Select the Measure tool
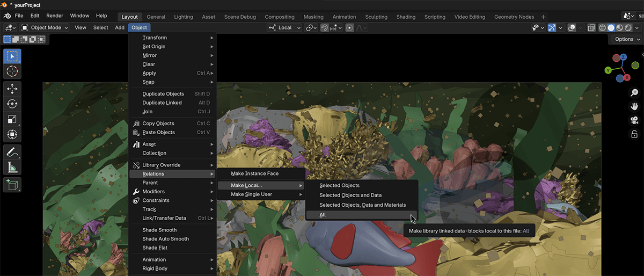Image resolution: width=644 pixels, height=276 pixels. [12, 168]
